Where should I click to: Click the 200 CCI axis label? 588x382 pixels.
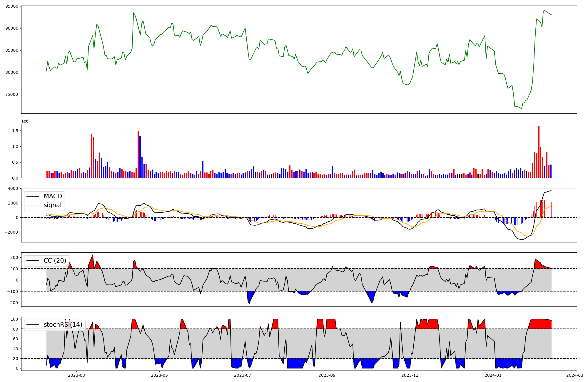(x=14, y=257)
